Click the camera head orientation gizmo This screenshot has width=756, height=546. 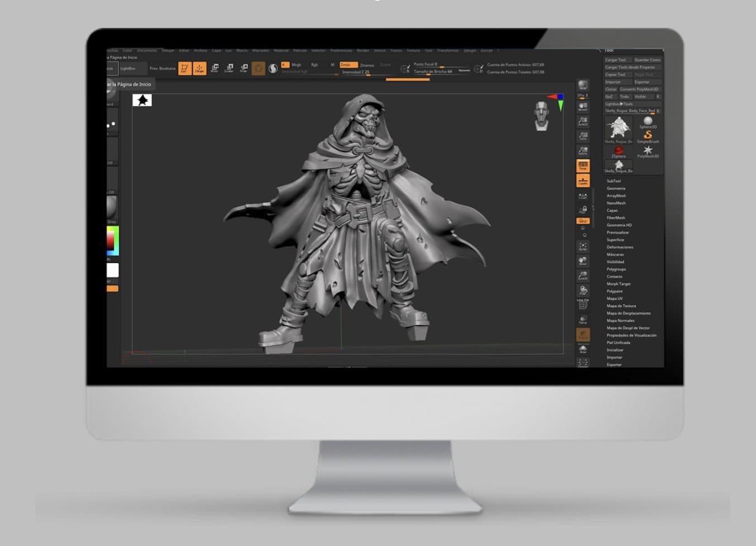pyautogui.click(x=541, y=116)
